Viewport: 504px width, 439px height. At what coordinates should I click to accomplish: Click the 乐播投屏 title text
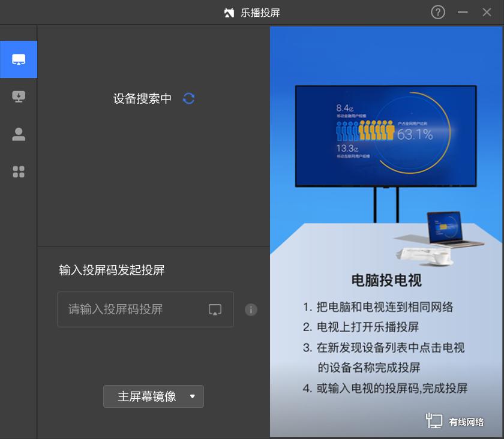pos(260,13)
